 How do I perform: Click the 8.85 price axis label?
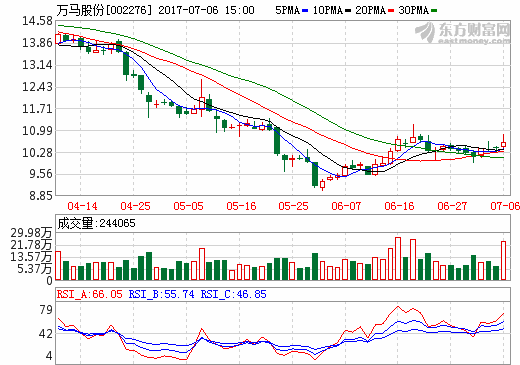pos(41,196)
